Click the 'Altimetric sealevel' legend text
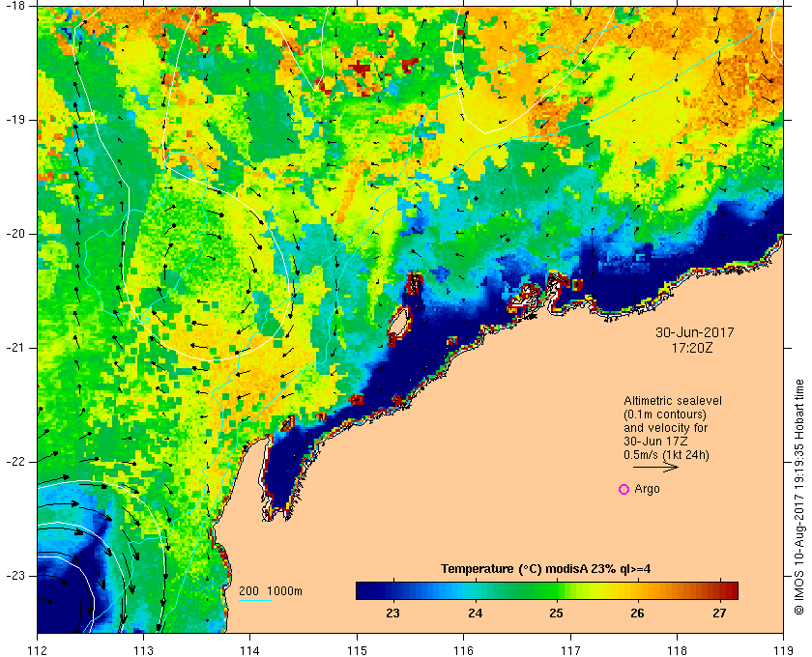 [x=672, y=401]
